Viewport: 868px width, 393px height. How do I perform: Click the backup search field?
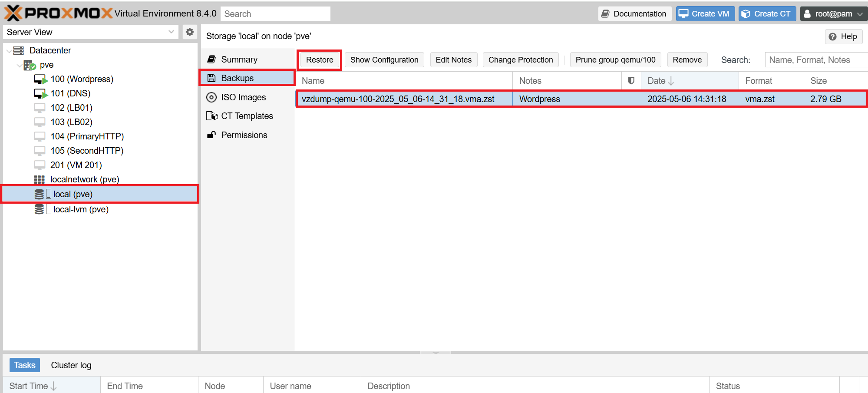pos(815,60)
